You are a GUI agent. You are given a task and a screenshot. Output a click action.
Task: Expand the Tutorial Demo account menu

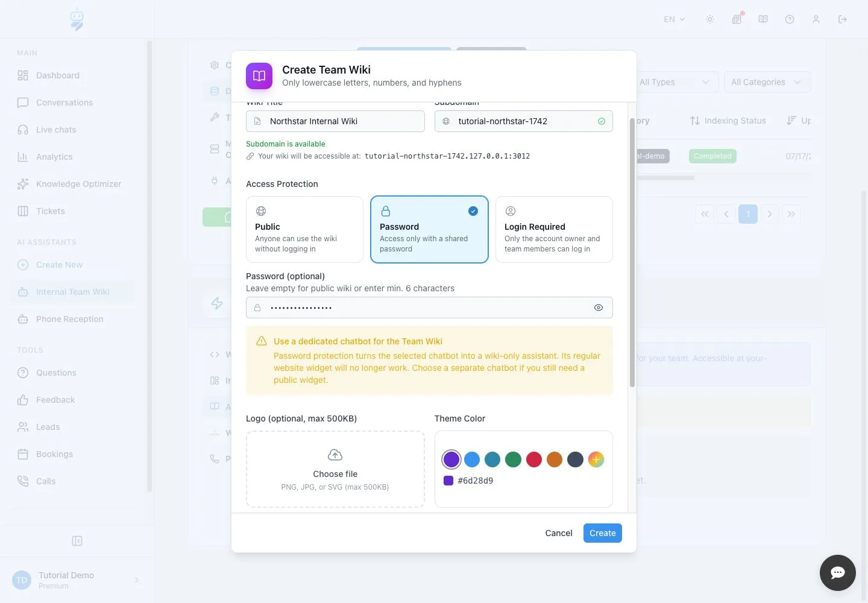(77, 580)
